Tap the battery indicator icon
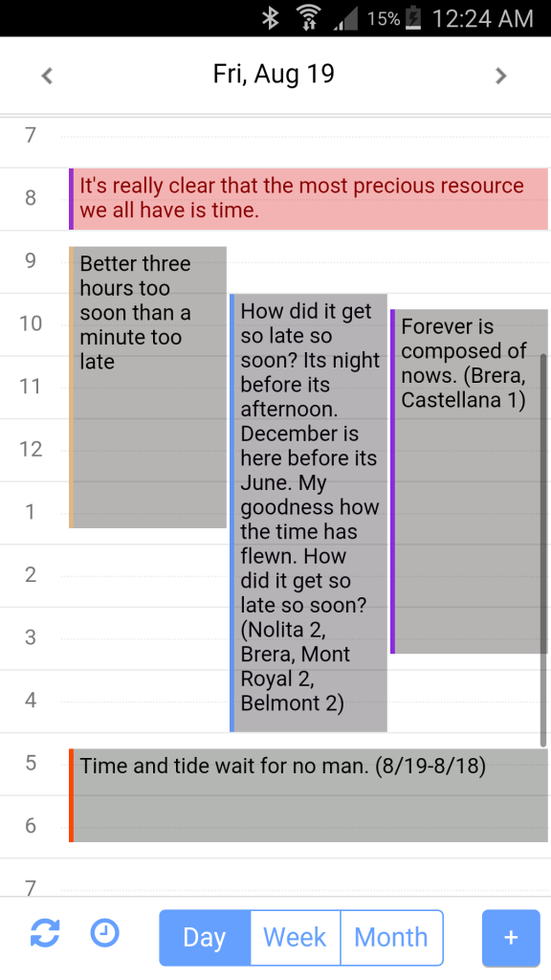 pyautogui.click(x=413, y=18)
